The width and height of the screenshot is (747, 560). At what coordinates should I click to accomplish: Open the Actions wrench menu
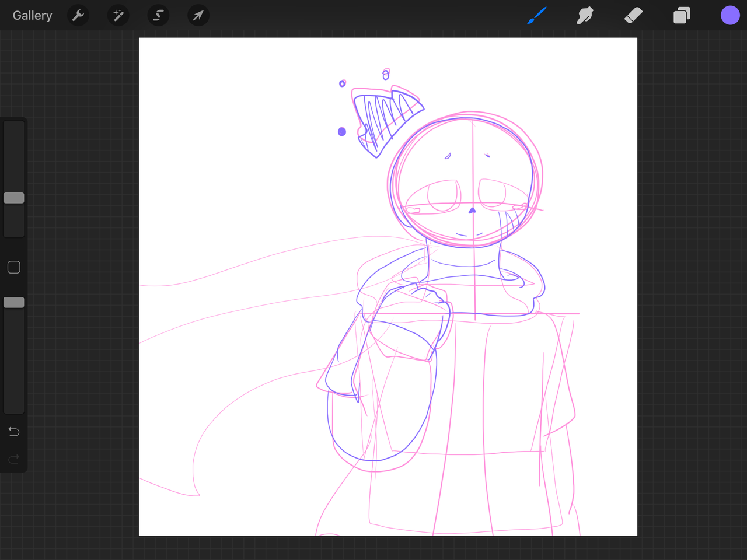pos(78,16)
